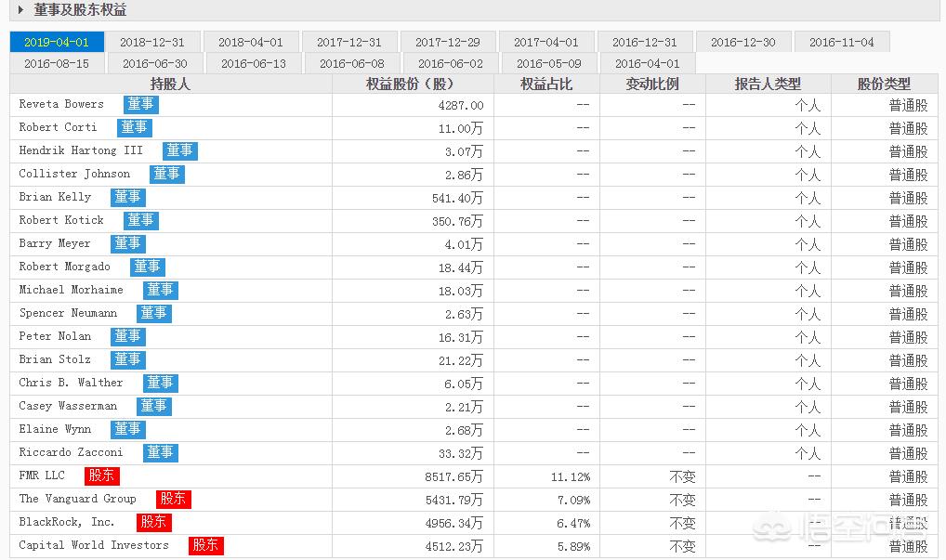
Task: Click the 股东 badge beside Capital World Investors
Action: 205,545
